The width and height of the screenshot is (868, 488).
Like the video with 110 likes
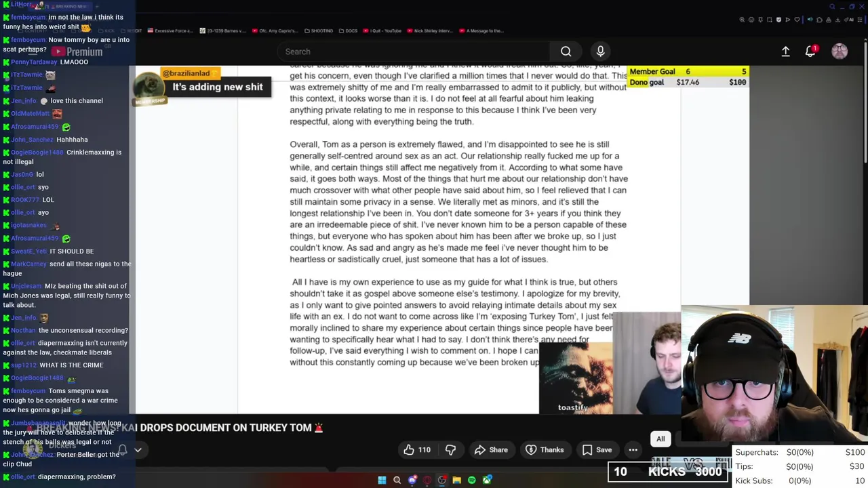point(417,450)
